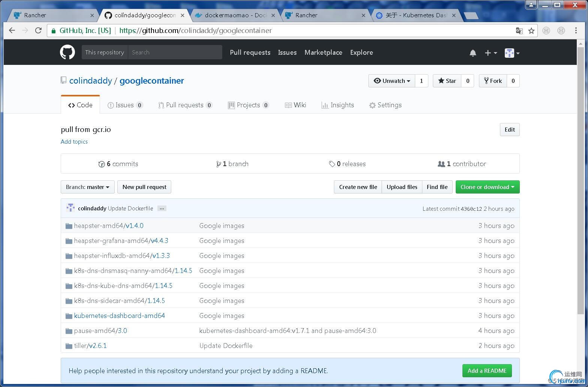View the 1 contributor link
The width and height of the screenshot is (588, 387).
pyautogui.click(x=462, y=164)
